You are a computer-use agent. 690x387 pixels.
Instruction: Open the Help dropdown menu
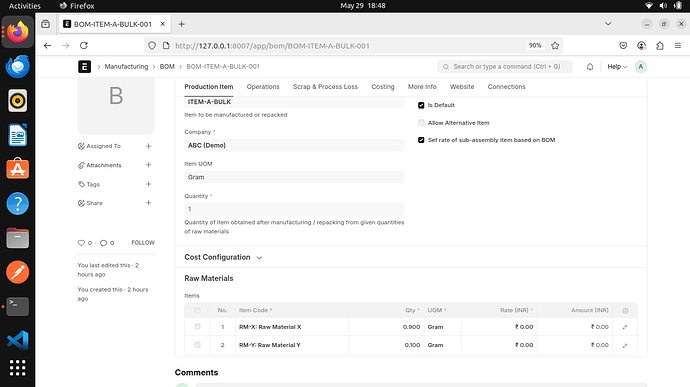617,66
